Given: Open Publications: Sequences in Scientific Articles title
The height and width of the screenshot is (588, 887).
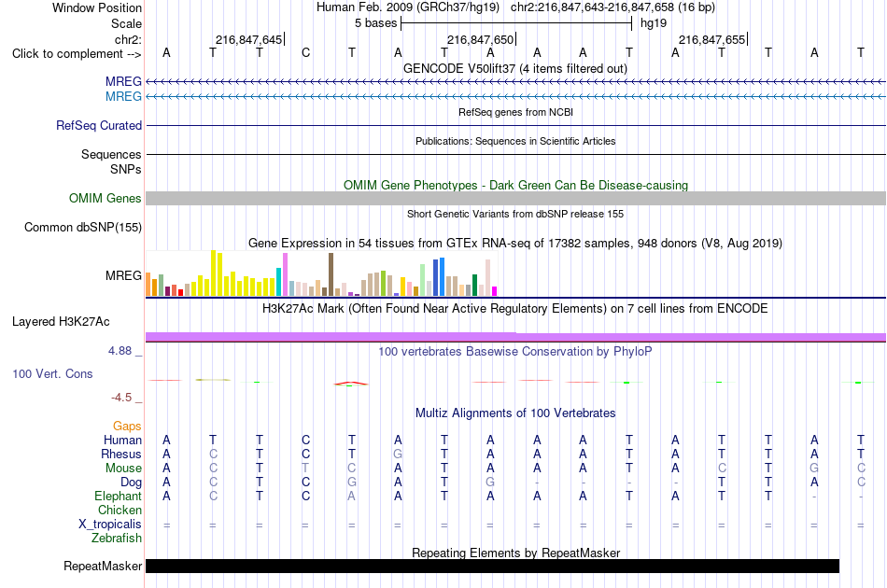Looking at the screenshot, I should pos(515,141).
